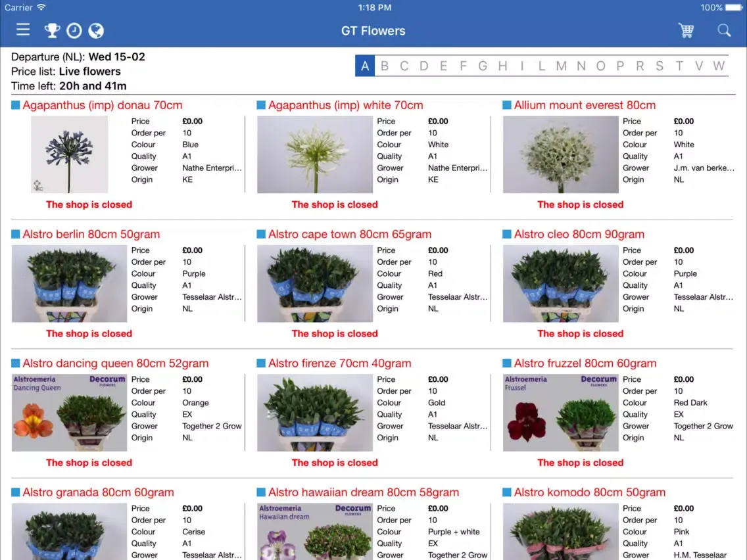Tap the blue square beside Astro hawaiian dream

pyautogui.click(x=261, y=492)
